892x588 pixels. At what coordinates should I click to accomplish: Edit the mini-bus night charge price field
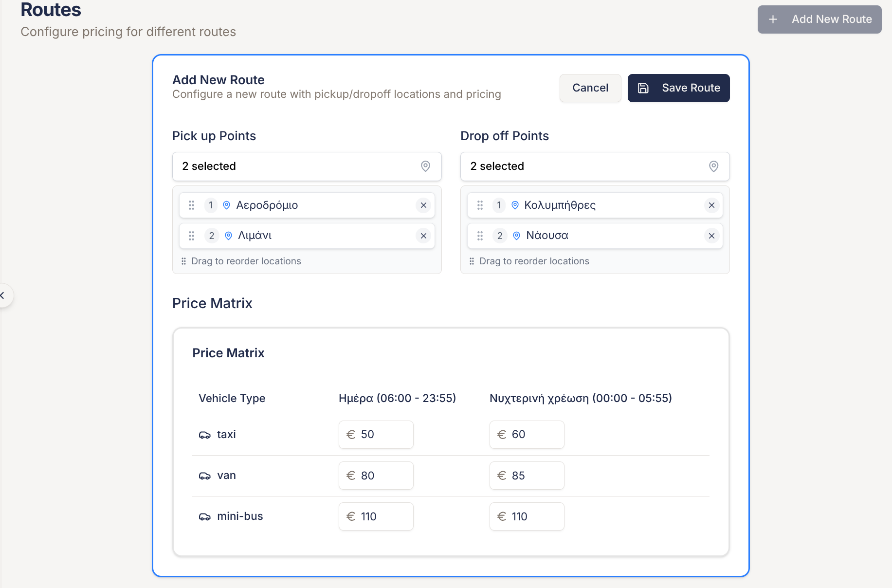point(533,516)
